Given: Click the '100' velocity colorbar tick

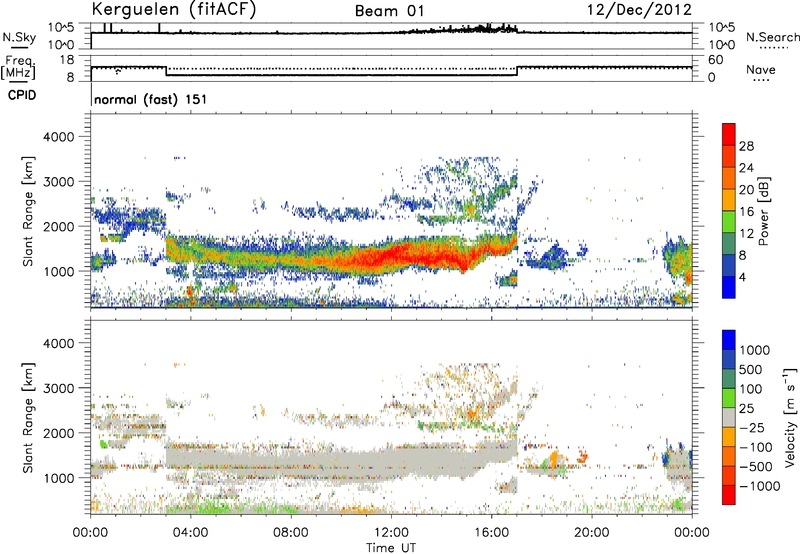Looking at the screenshot, I should coord(751,389).
